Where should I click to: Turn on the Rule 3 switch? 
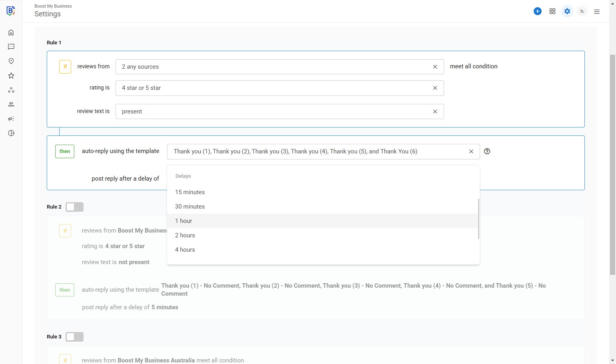click(x=74, y=337)
